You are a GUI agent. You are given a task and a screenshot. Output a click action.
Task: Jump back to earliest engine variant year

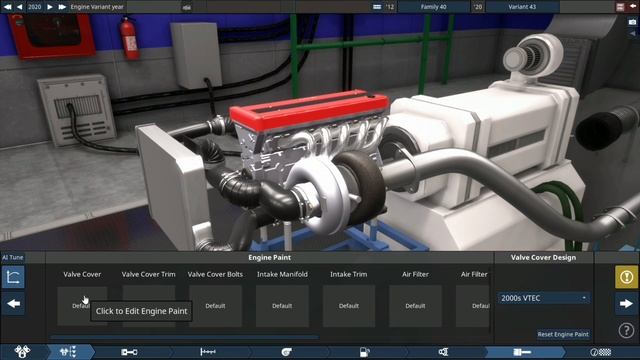point(7,7)
